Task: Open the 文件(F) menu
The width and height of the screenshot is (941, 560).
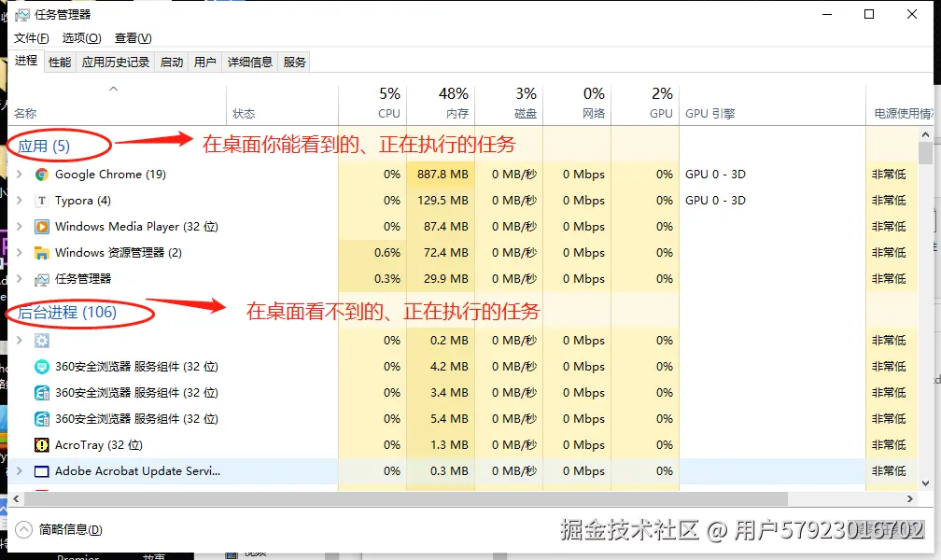Action: 31,38
